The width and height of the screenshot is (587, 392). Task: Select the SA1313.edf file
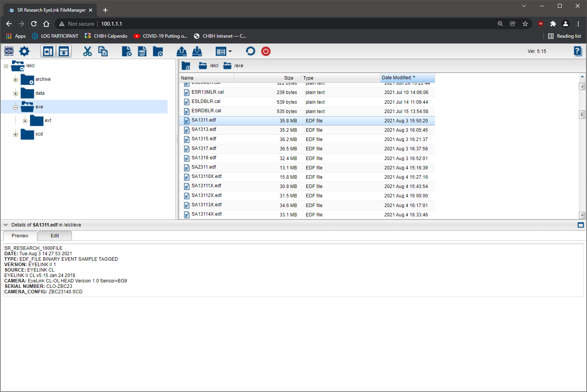pos(203,130)
